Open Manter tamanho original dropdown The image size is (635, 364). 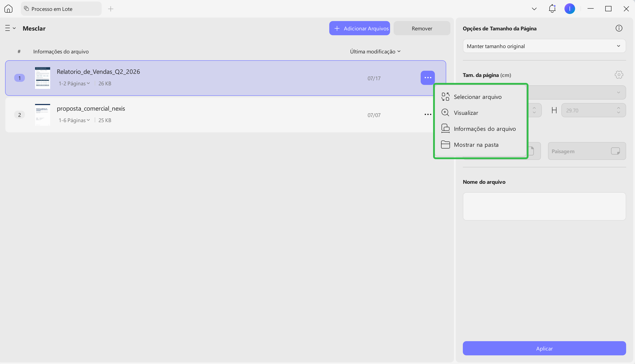(x=544, y=46)
